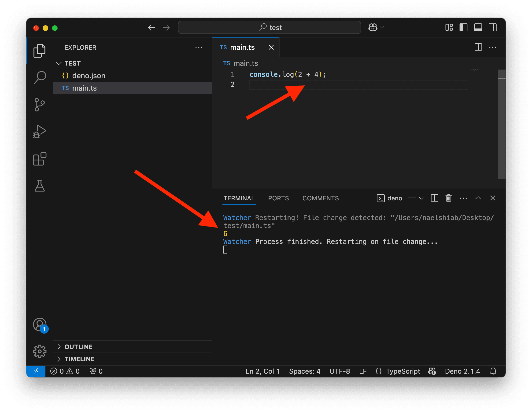Screen dimensions: 532x412
Task: Open terminal panel ellipsis menu
Action: 463,198
